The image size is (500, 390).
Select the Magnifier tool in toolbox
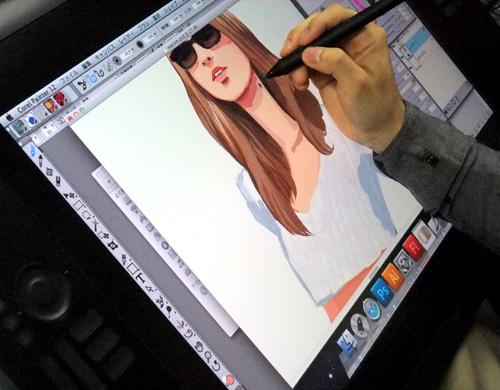pos(208,356)
